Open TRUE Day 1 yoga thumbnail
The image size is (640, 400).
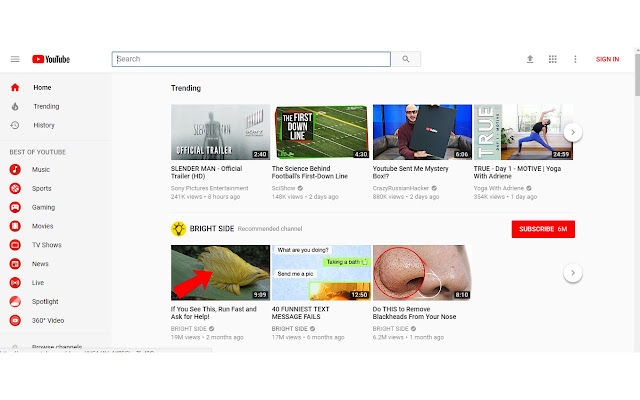(523, 132)
